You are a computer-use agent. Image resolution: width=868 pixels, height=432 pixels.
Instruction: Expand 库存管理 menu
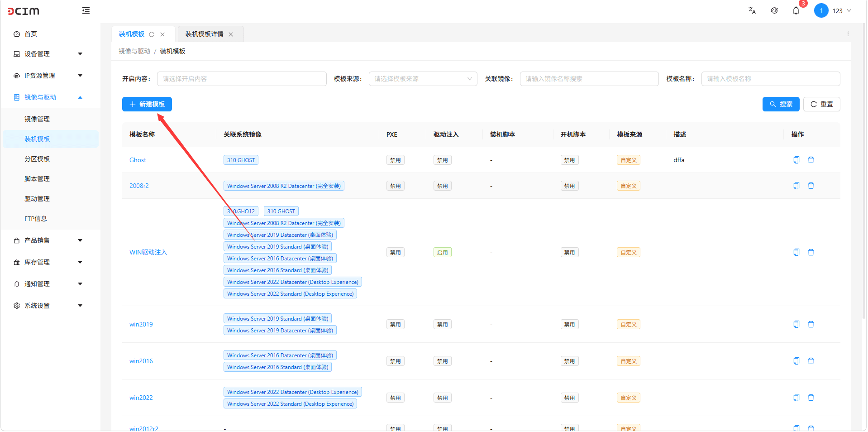pyautogui.click(x=50, y=262)
